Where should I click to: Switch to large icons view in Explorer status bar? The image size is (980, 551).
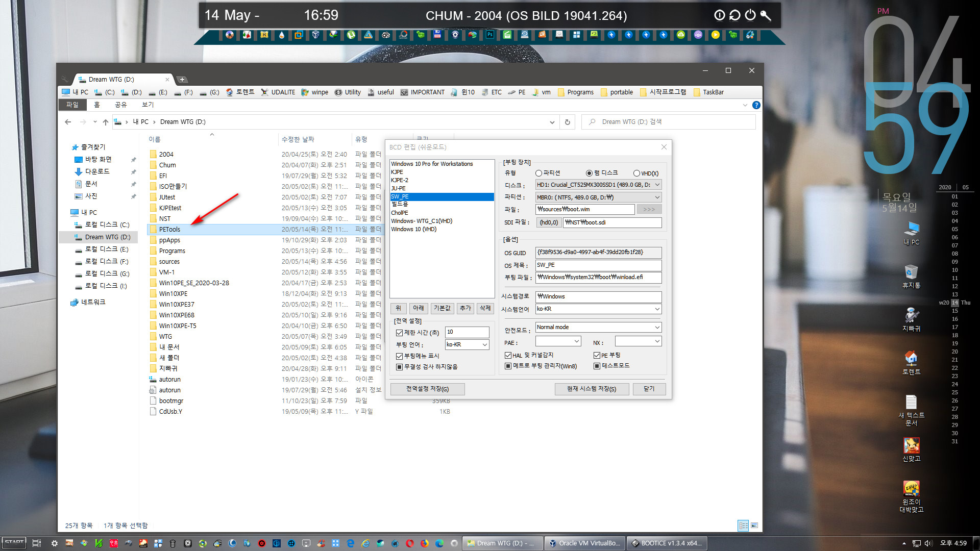click(754, 525)
